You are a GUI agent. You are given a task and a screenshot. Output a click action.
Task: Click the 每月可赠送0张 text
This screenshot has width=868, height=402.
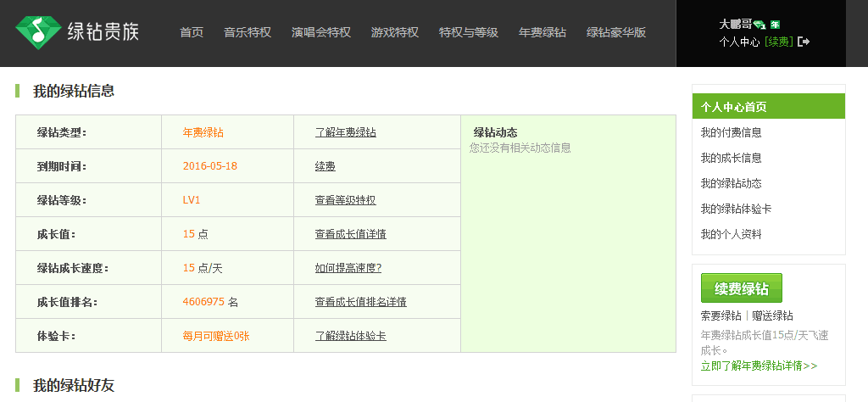click(216, 336)
